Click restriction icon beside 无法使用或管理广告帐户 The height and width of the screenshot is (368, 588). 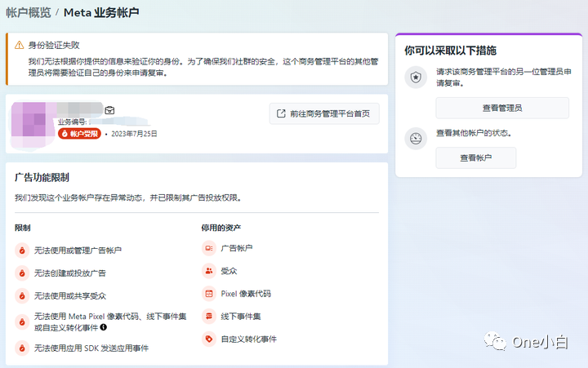click(22, 251)
